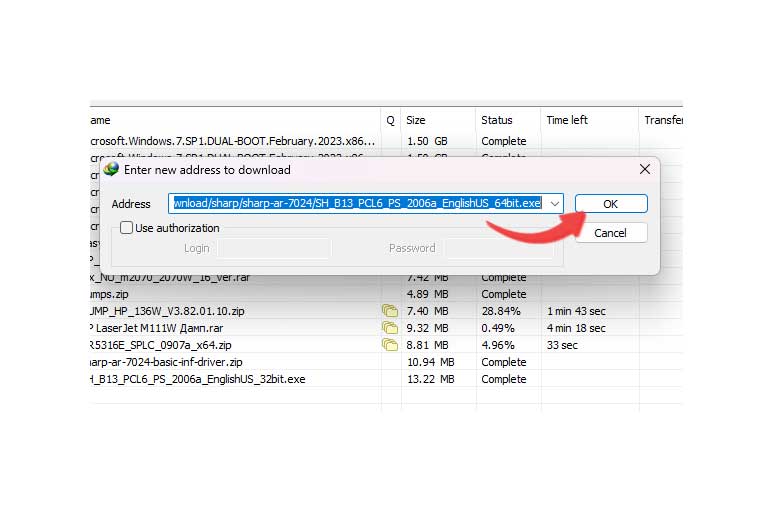The image size is (773, 511).
Task: Click the 33 sec time left cell
Action: click(x=562, y=345)
